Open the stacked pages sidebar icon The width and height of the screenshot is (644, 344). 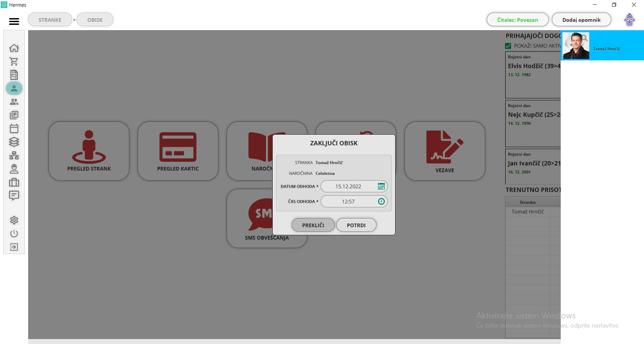(14, 115)
